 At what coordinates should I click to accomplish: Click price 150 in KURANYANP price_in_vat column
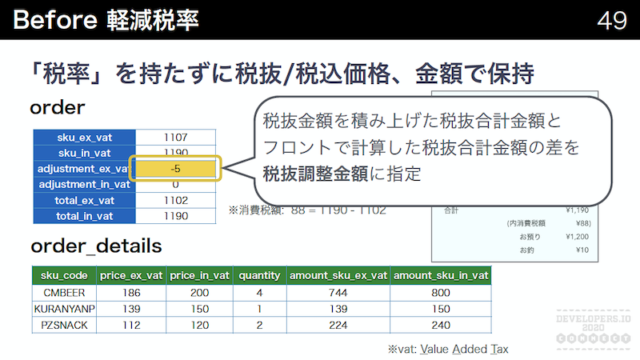coord(199,309)
